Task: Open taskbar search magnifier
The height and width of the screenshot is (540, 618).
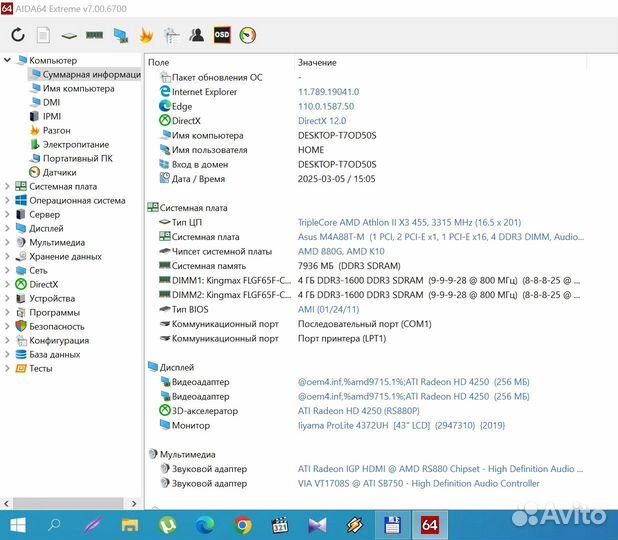Action: (54, 525)
